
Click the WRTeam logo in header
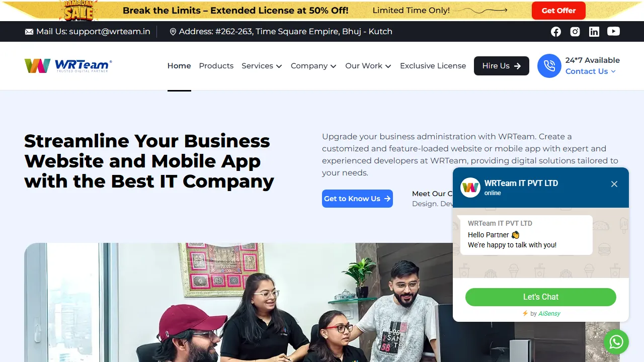68,66
